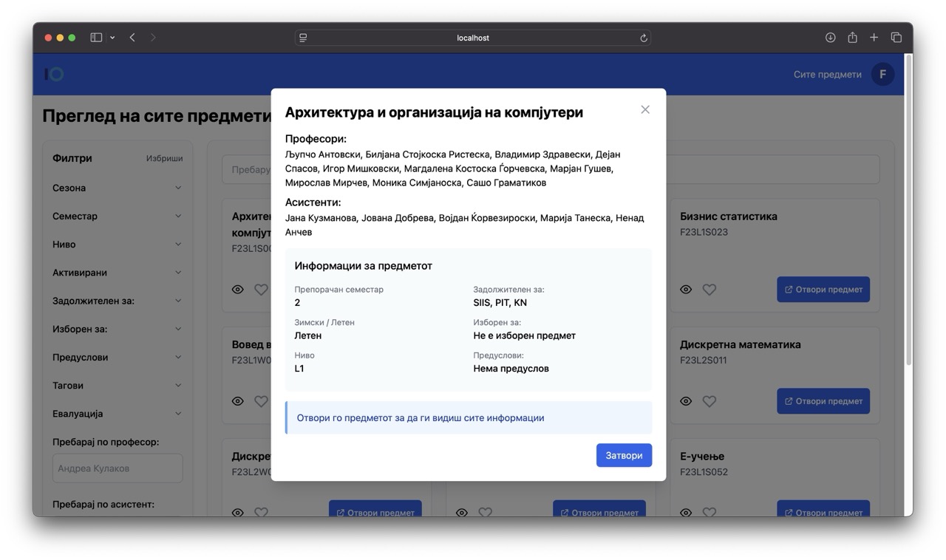Open the Сите предмети nav link
Image resolution: width=946 pixels, height=560 pixels.
[x=827, y=74]
